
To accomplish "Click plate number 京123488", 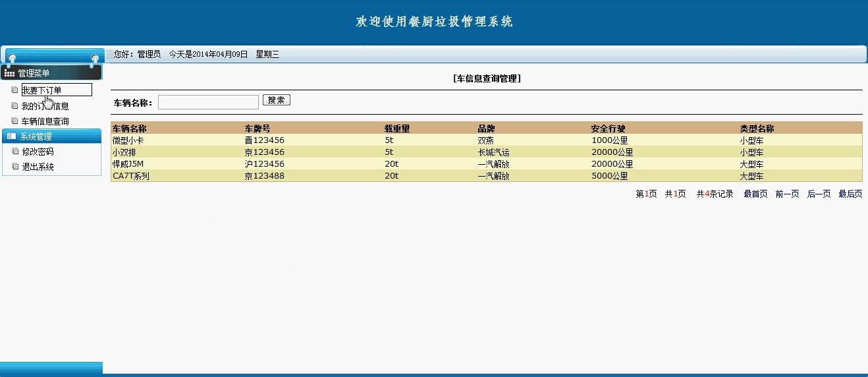I will coord(265,176).
